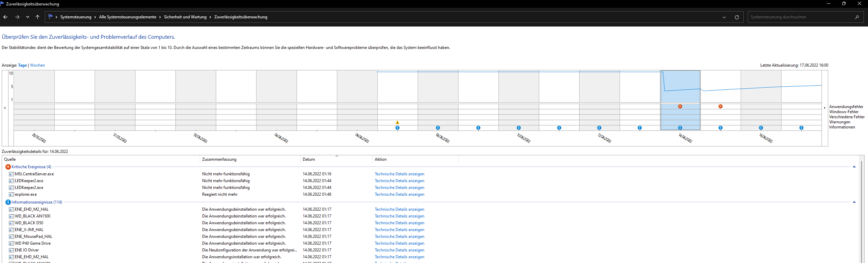Select red application error on 14.06.2022

click(x=680, y=106)
